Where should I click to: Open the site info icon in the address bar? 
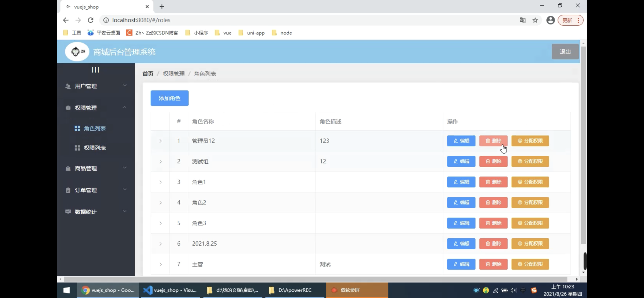click(106, 20)
